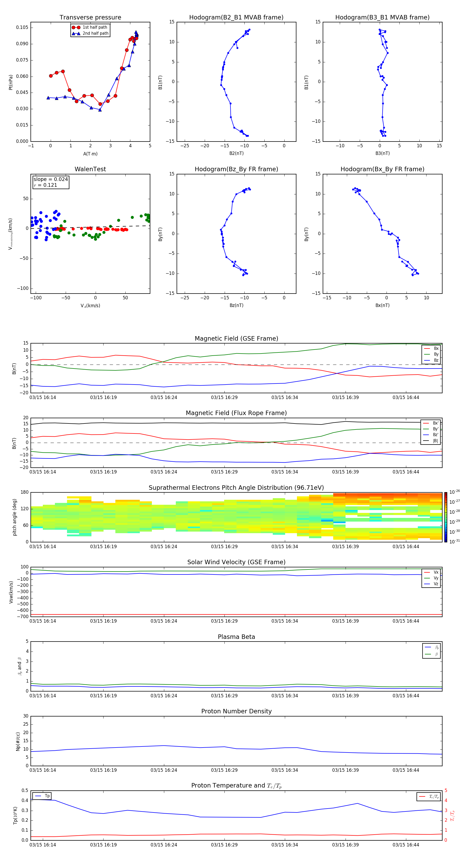Screen dimensions: 473x868
Task: Click the "Magnetic Field (Flux Rope Frame)" title
Action: click(236, 413)
